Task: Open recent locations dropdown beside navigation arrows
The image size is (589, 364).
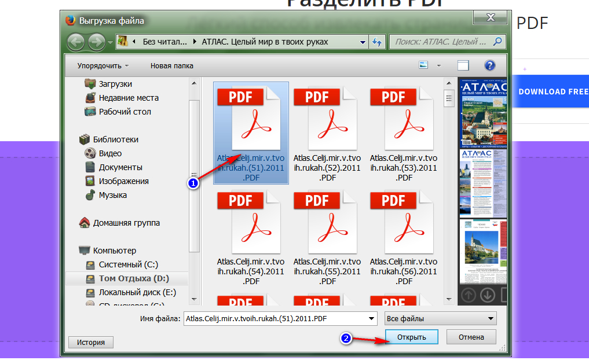Action: (x=110, y=42)
